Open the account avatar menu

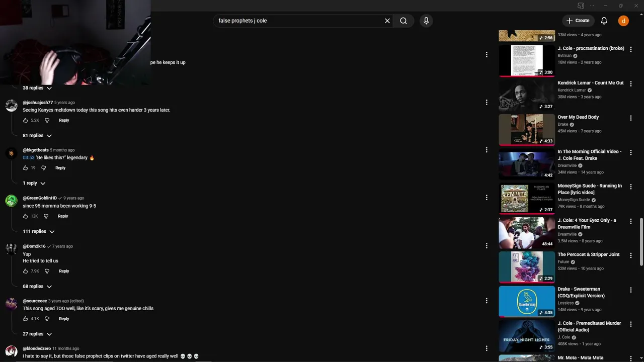pos(623,21)
